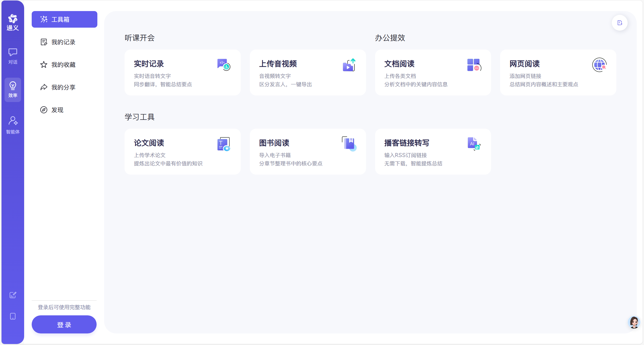Click the 文档阅读 tool card
The width and height of the screenshot is (644, 345).
[x=433, y=72]
